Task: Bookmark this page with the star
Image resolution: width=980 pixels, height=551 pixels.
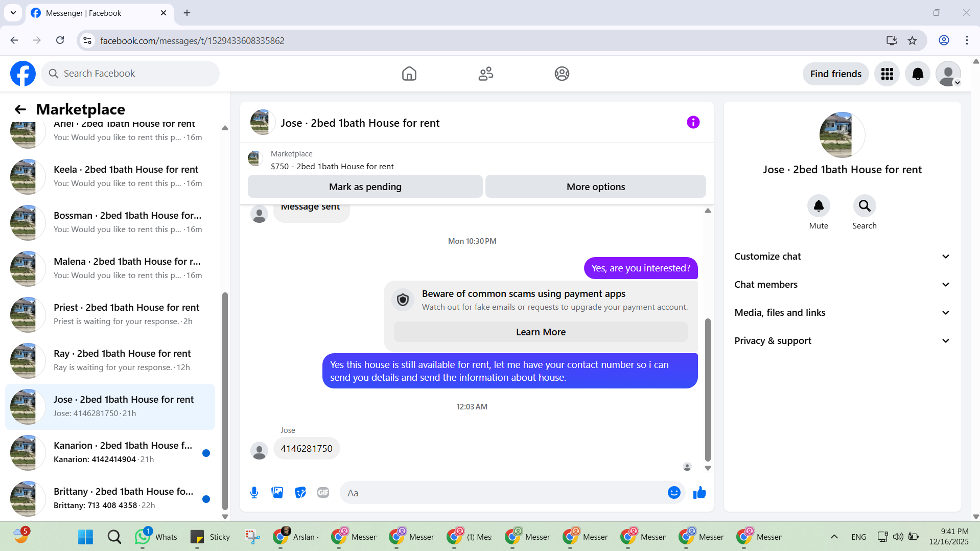Action: 913,40
